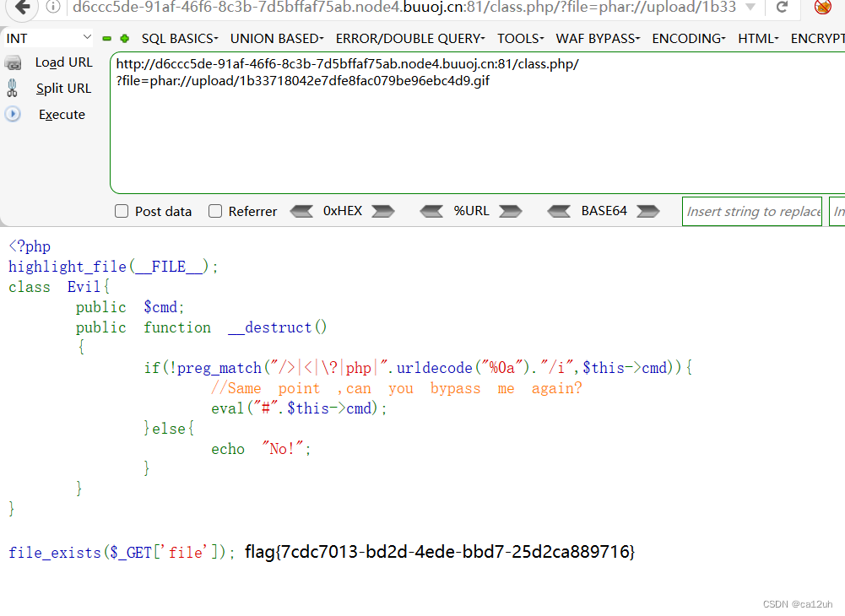Screen dimensions: 845x616
Task: Enable the Post data checkbox
Action: [x=122, y=211]
